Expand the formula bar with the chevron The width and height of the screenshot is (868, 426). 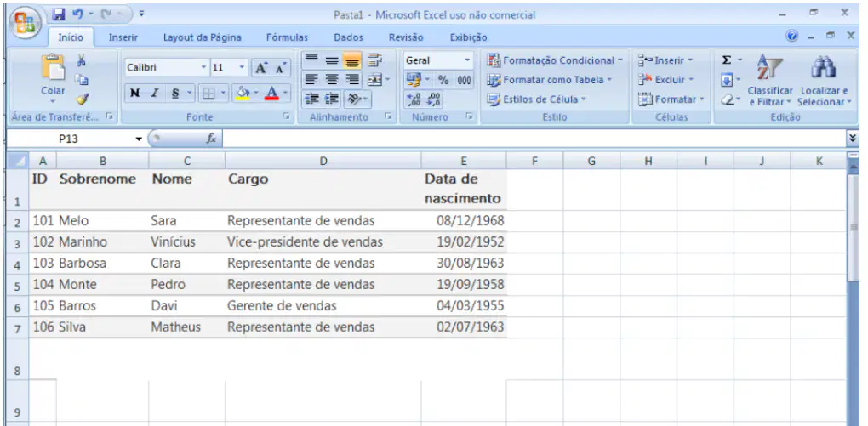[853, 139]
